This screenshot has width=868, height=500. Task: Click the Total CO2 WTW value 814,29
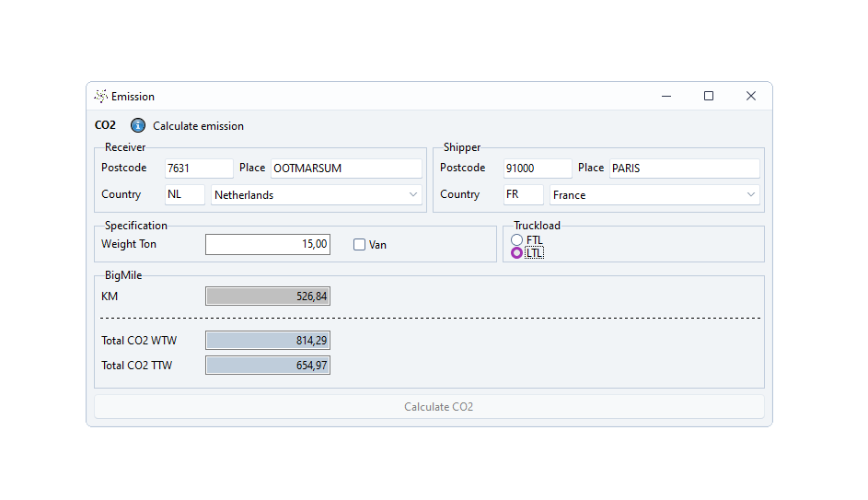tap(268, 341)
